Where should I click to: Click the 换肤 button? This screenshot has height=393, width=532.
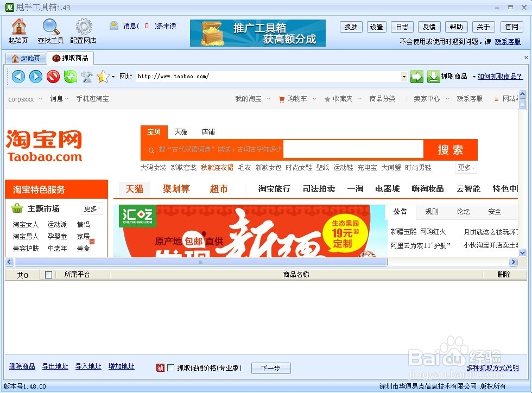pyautogui.click(x=351, y=27)
